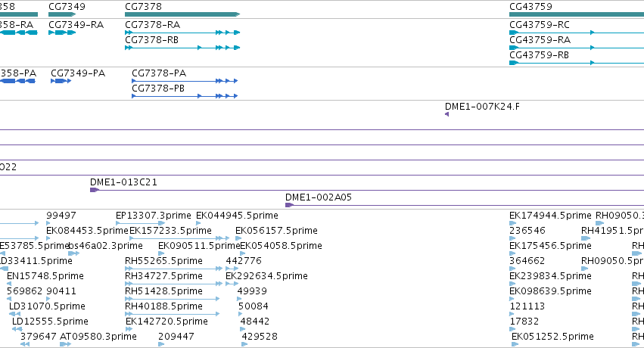Click the EK056157.5prime EST arrow
The image size is (644, 348).
tap(238, 238)
